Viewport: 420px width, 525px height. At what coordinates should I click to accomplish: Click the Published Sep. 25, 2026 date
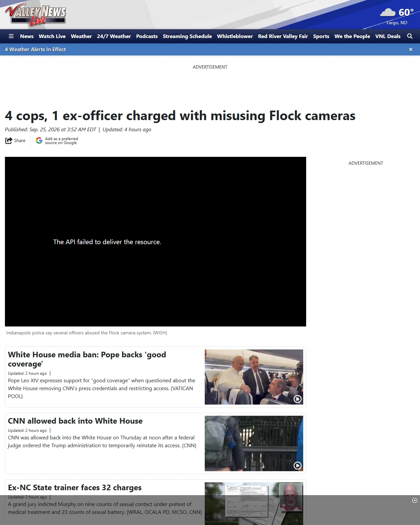51,130
